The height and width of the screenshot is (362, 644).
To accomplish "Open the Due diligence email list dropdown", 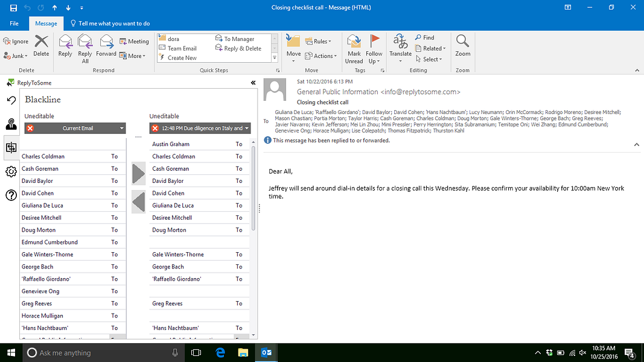I will point(246,129).
